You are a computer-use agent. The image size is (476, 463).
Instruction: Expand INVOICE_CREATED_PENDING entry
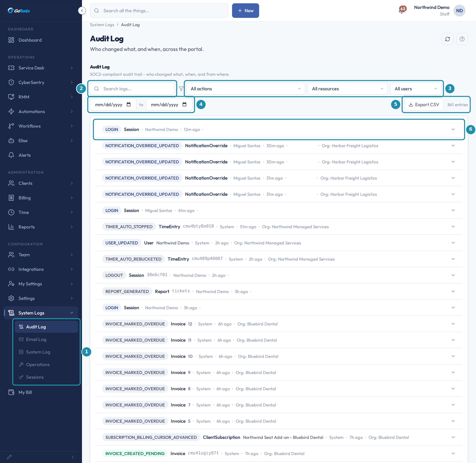coord(279,454)
